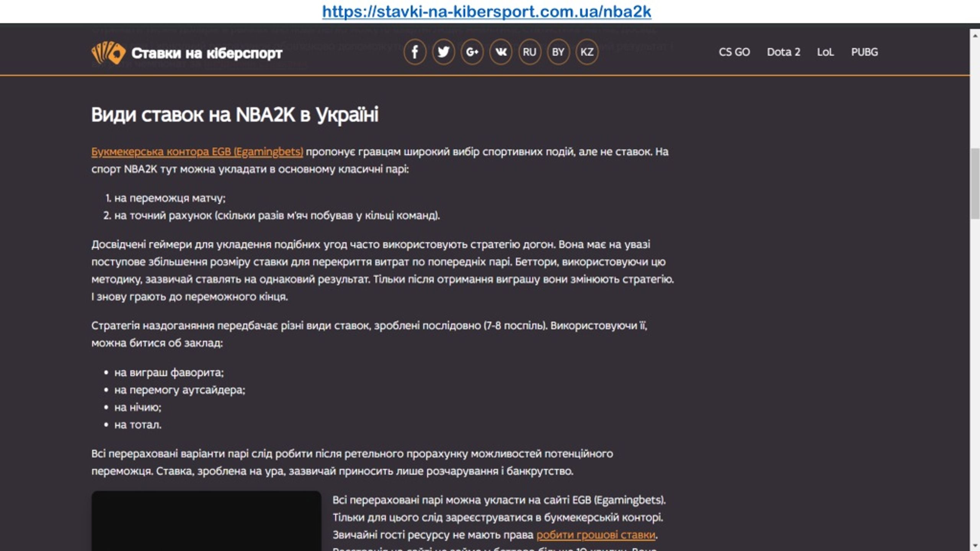Open the VK social icon
This screenshot has width=980, height=551.
(501, 52)
